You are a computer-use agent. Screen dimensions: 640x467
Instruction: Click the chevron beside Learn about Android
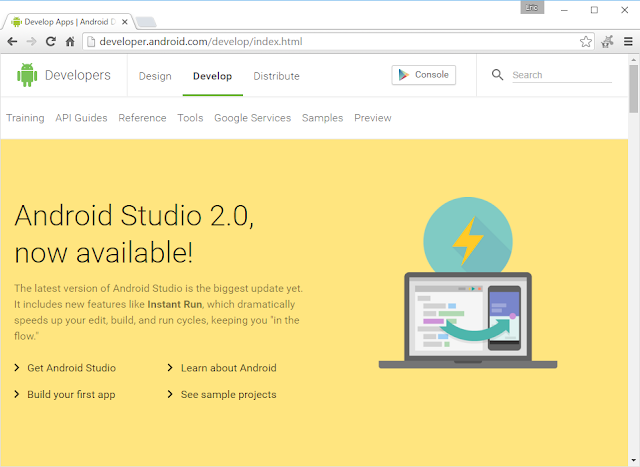(x=170, y=368)
